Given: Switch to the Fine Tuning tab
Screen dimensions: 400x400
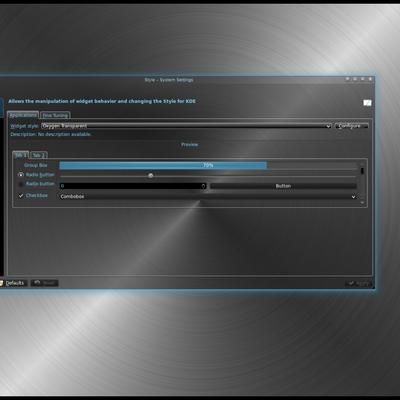Looking at the screenshot, I should tap(55, 115).
